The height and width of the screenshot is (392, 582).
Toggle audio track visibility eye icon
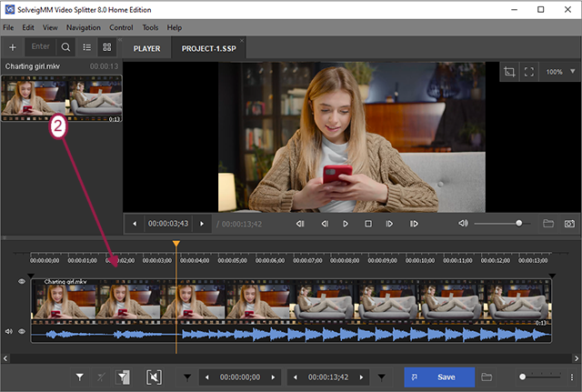point(22,332)
